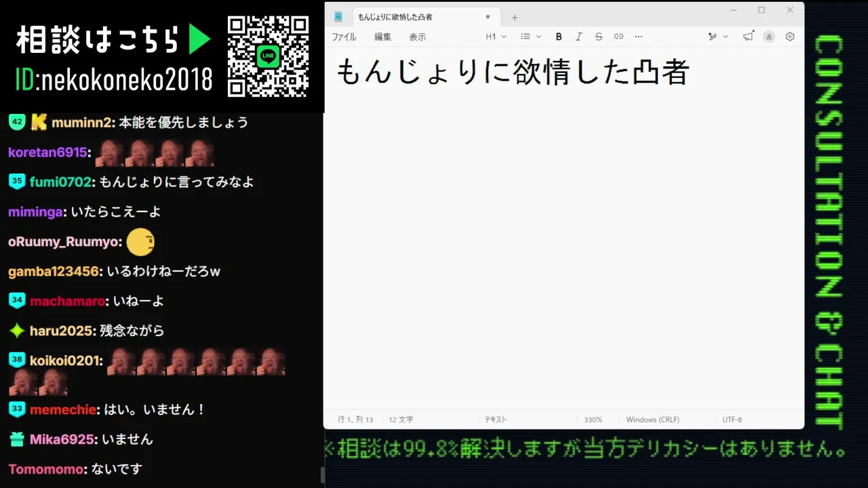
Task: Click the UTF-8 encoding indicator
Action: click(732, 420)
